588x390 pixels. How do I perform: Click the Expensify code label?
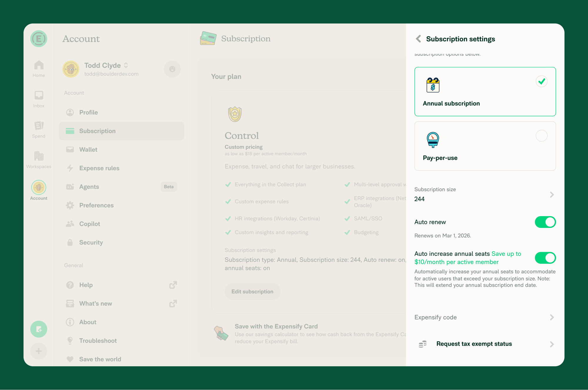click(x=436, y=317)
